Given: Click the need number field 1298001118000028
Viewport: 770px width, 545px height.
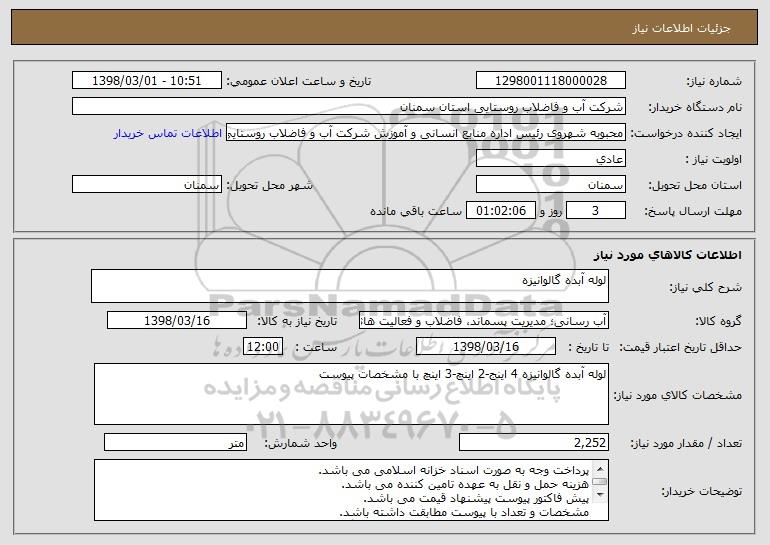Looking at the screenshot, I should tap(550, 81).
